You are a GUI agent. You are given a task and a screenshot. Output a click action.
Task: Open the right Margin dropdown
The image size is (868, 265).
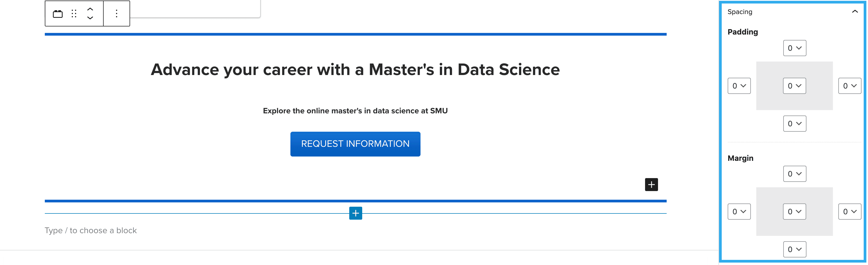coord(849,212)
